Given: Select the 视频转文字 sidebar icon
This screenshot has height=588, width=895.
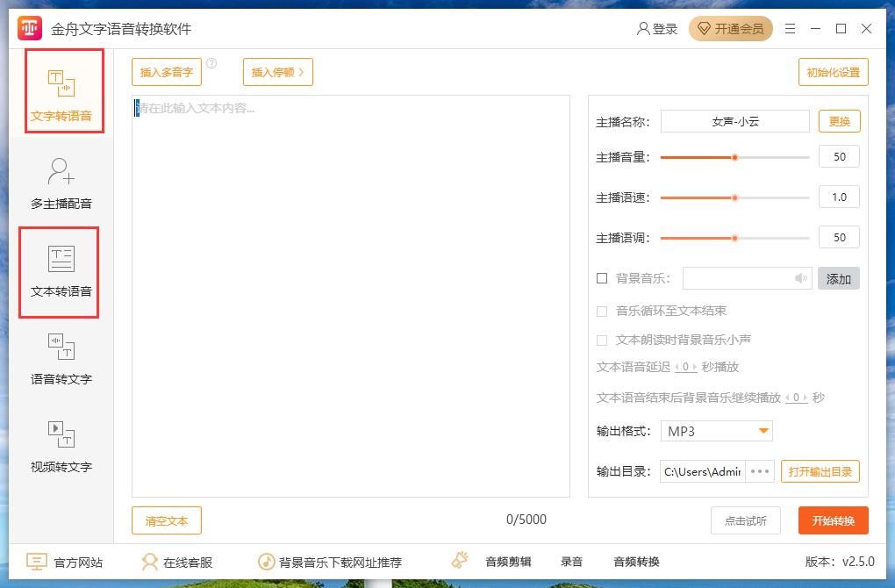Looking at the screenshot, I should click(x=61, y=434).
